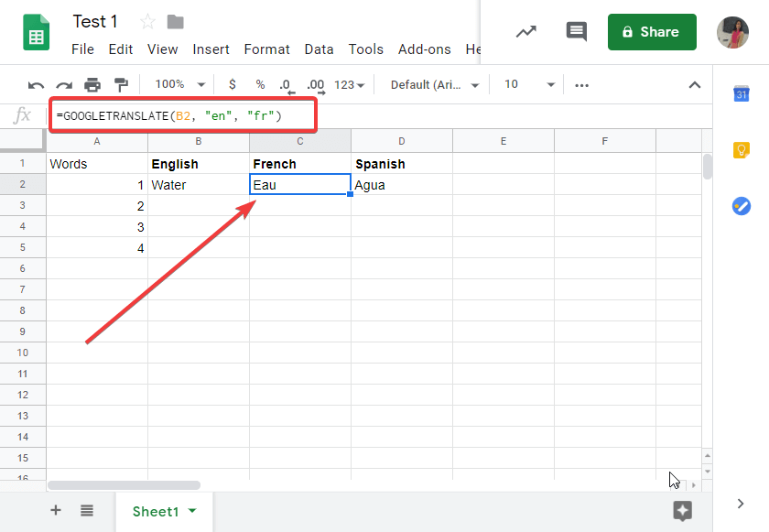Select the cell containing Water
Viewport: 769px width, 532px height.
(199, 185)
